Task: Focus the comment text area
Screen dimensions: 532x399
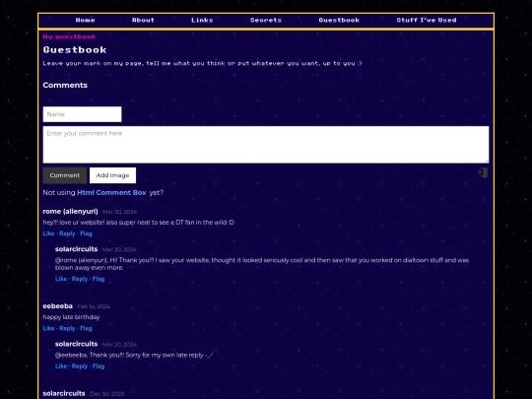Action: [266, 145]
